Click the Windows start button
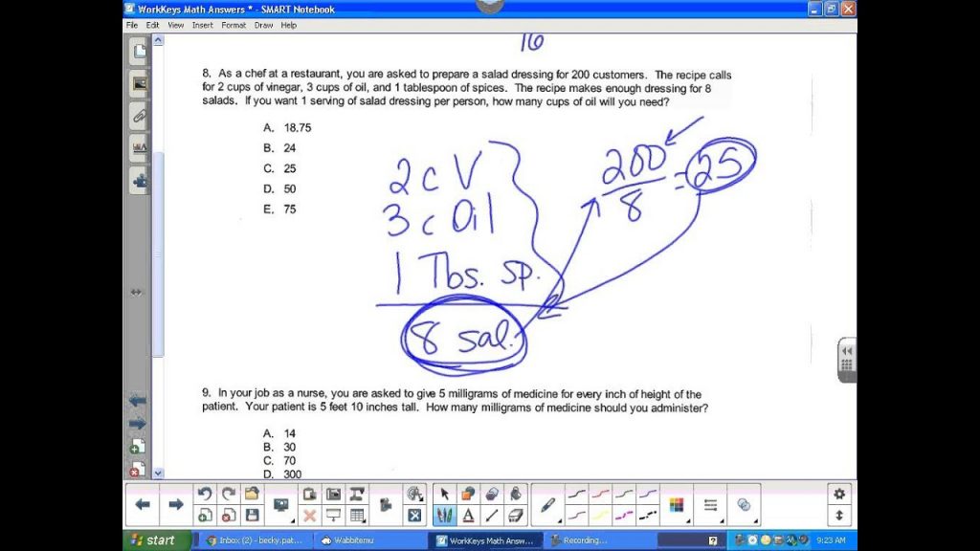This screenshot has width=980, height=551. pos(150,540)
